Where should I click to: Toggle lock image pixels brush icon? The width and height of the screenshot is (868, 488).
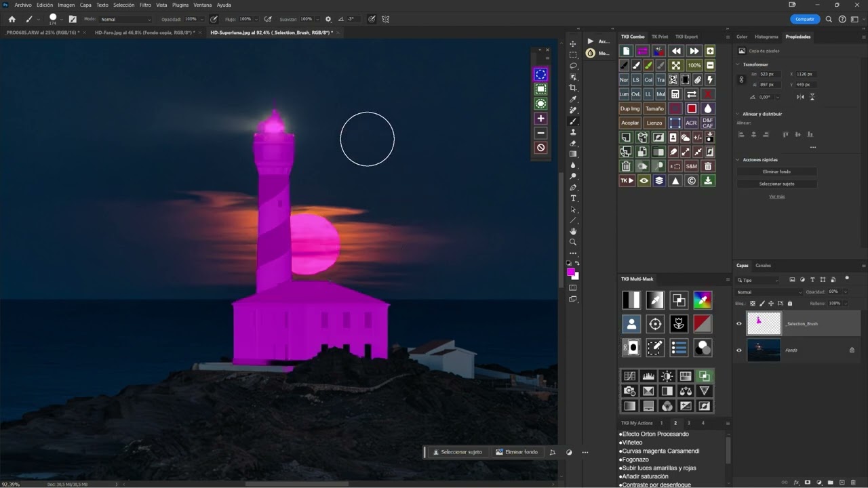(x=762, y=304)
